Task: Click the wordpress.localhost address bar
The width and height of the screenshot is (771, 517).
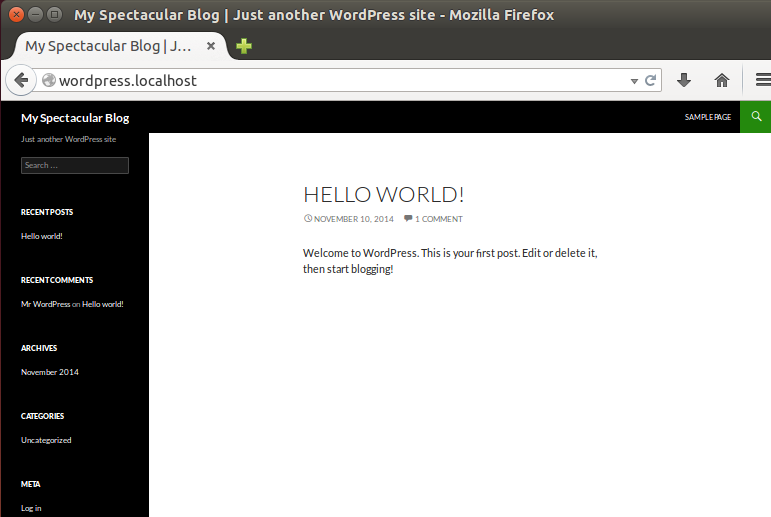Action: coord(340,81)
